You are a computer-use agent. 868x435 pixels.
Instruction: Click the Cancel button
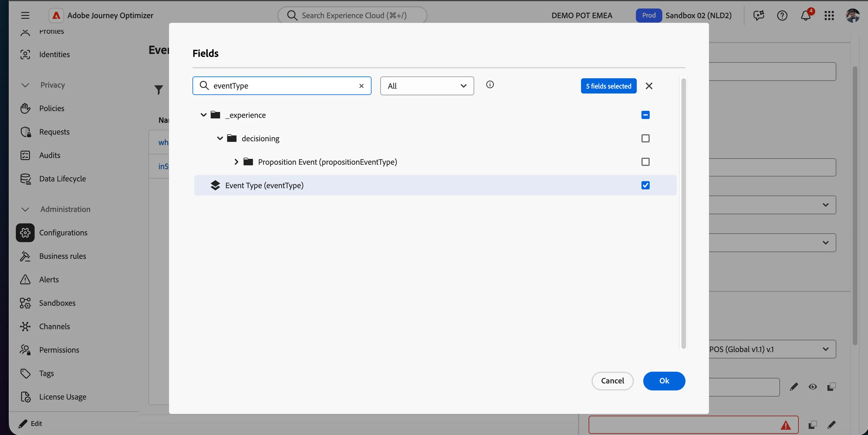[x=612, y=381]
